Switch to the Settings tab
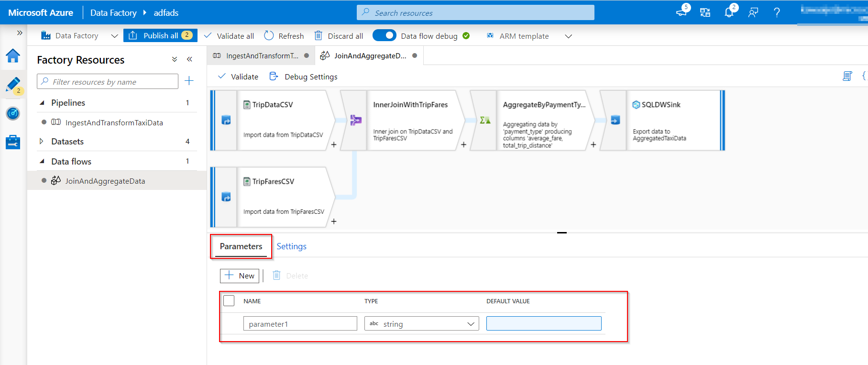868x365 pixels. pos(291,246)
